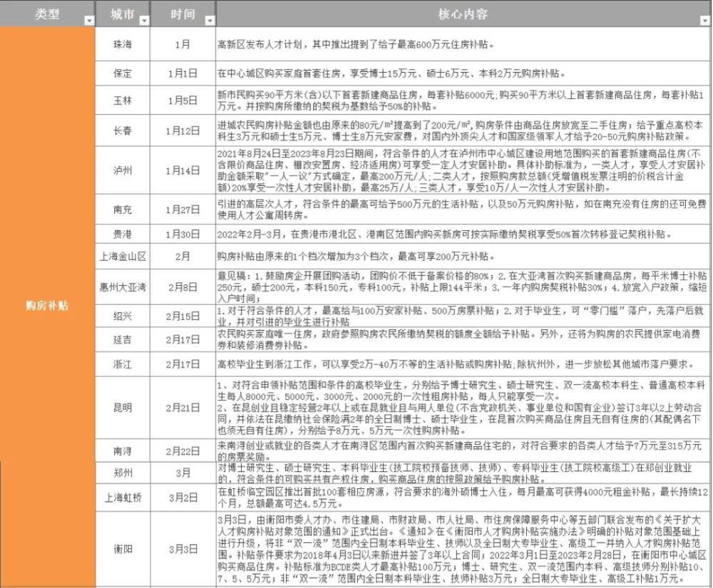This screenshot has width=713, height=588.
Task: Click the 浙江 city cell
Action: (123, 364)
